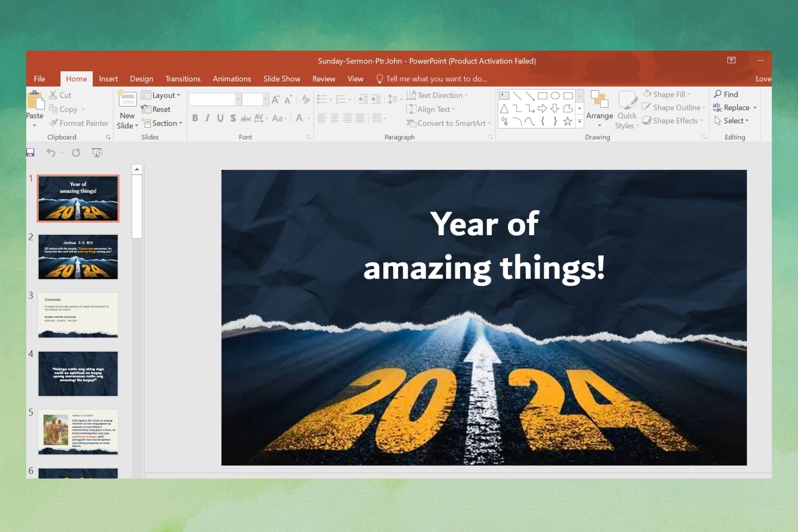Expand the Section dropdown menu
Image resolution: width=798 pixels, height=532 pixels.
click(x=162, y=123)
